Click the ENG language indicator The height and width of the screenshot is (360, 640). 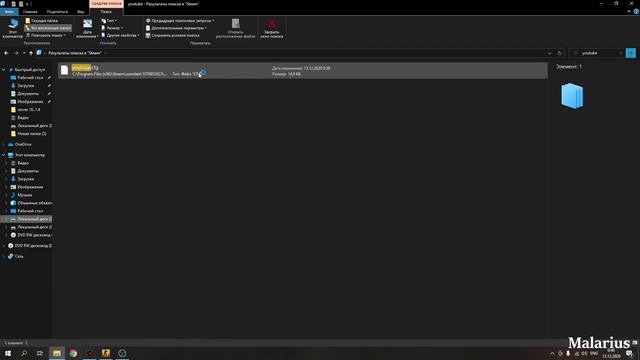[x=594, y=353]
